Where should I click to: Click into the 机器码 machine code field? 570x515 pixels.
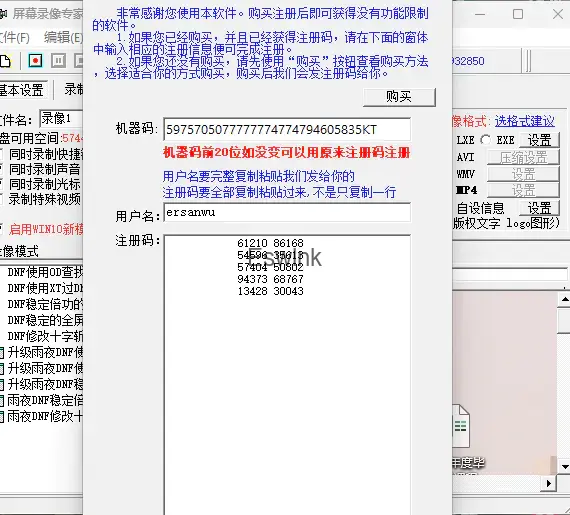coord(287,129)
